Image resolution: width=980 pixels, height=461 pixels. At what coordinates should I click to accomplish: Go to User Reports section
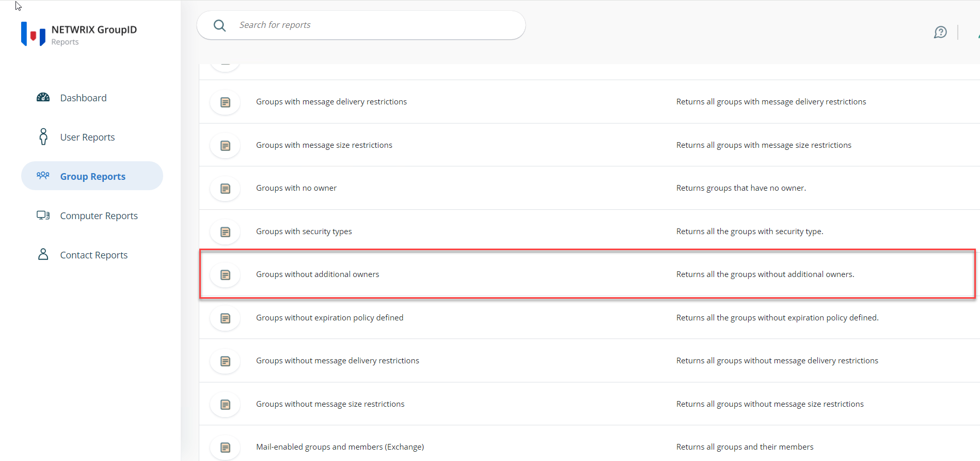(87, 137)
